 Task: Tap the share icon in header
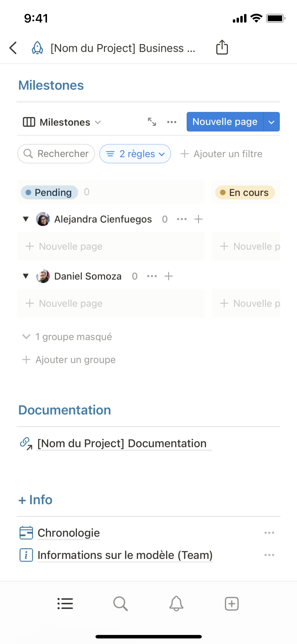222,48
